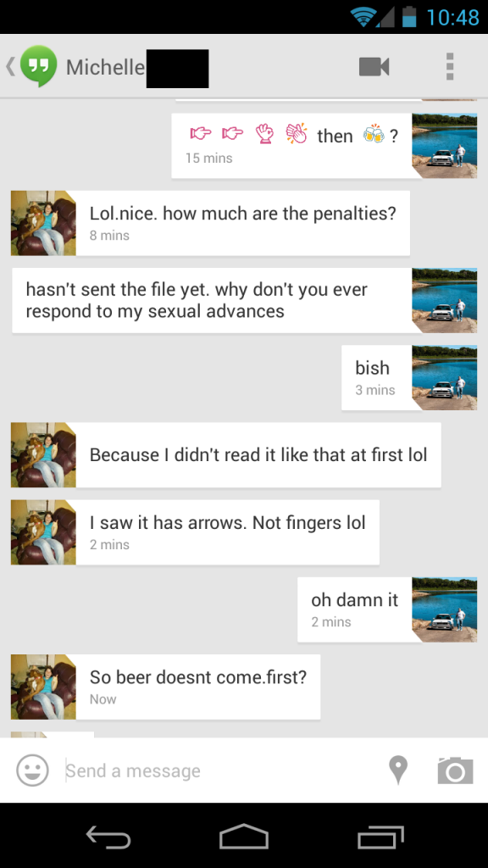The width and height of the screenshot is (488, 868).
Task: Start a video call with Michelle
Action: 374,67
